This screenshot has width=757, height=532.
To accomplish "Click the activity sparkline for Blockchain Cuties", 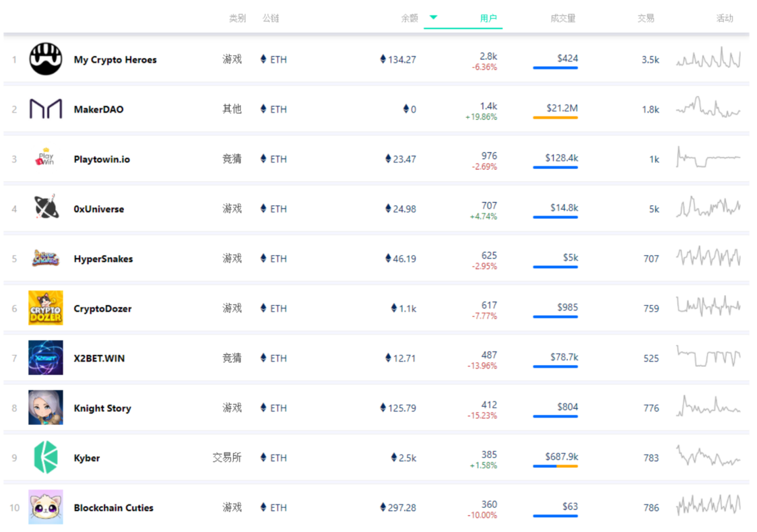I will [709, 504].
